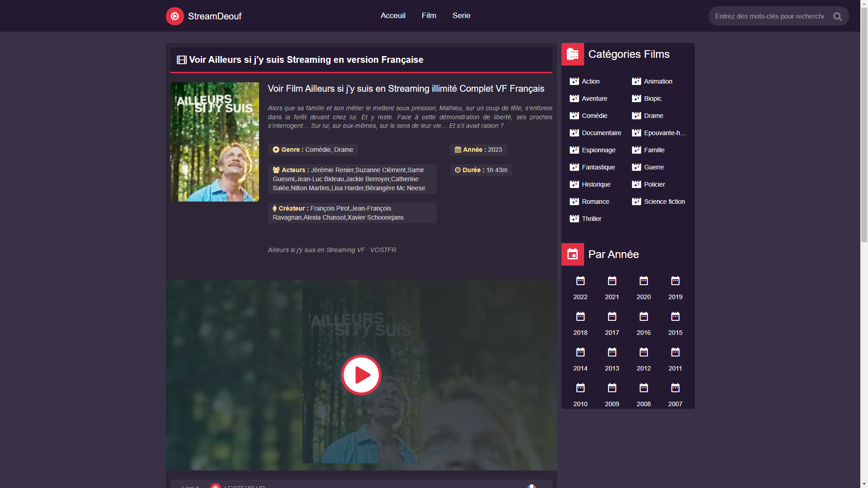This screenshot has height=488, width=868.
Task: Browse films from year 2010
Action: [x=580, y=404]
